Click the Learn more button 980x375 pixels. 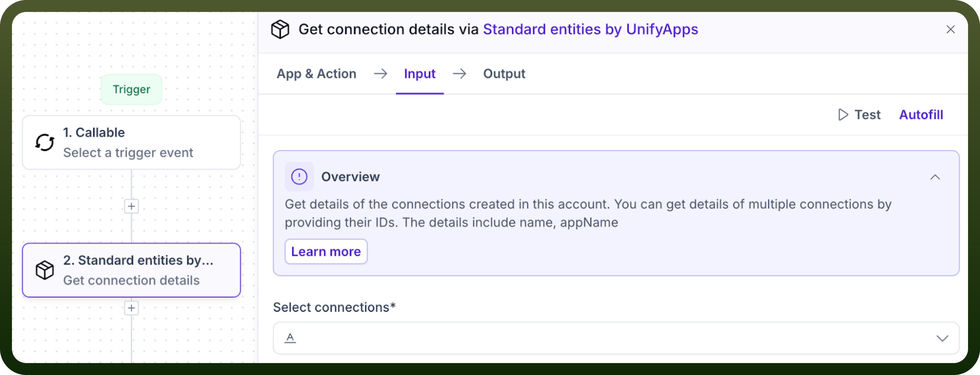click(x=326, y=251)
